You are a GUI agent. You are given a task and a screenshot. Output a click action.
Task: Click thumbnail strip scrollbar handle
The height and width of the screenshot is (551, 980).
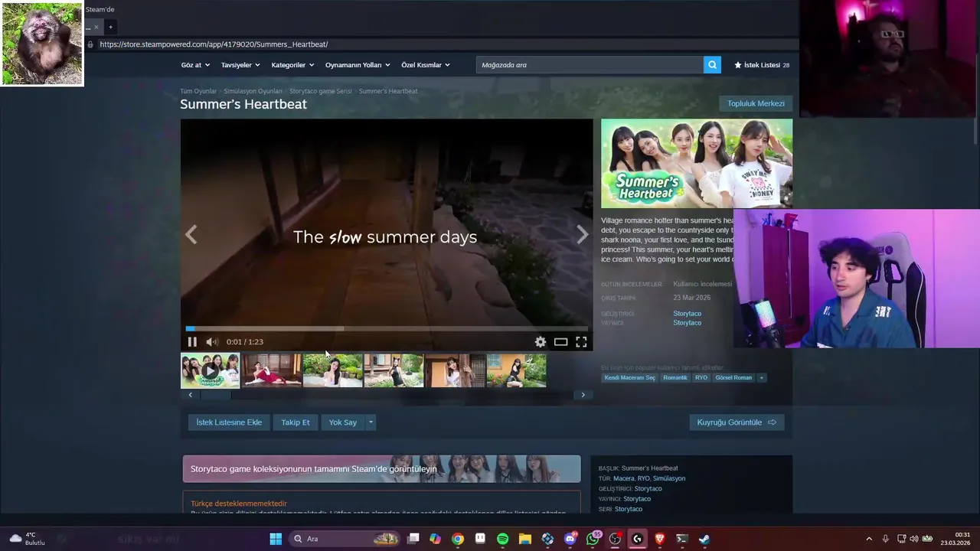click(215, 395)
